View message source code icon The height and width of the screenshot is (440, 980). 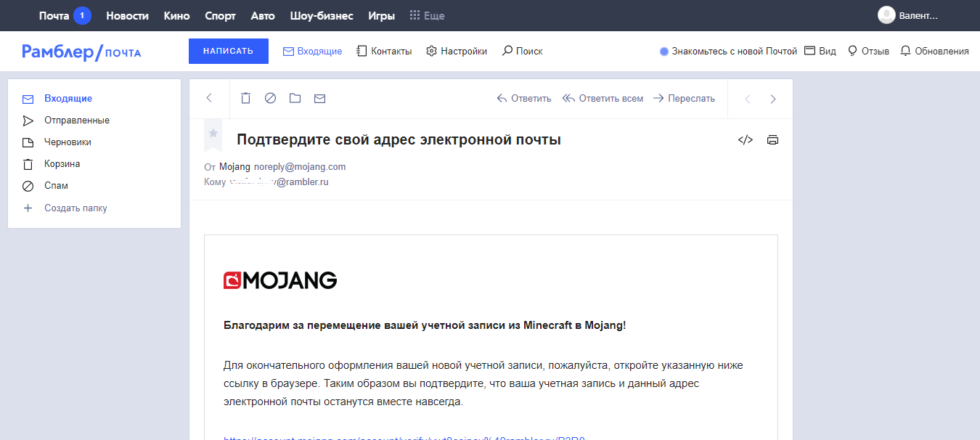pyautogui.click(x=746, y=140)
